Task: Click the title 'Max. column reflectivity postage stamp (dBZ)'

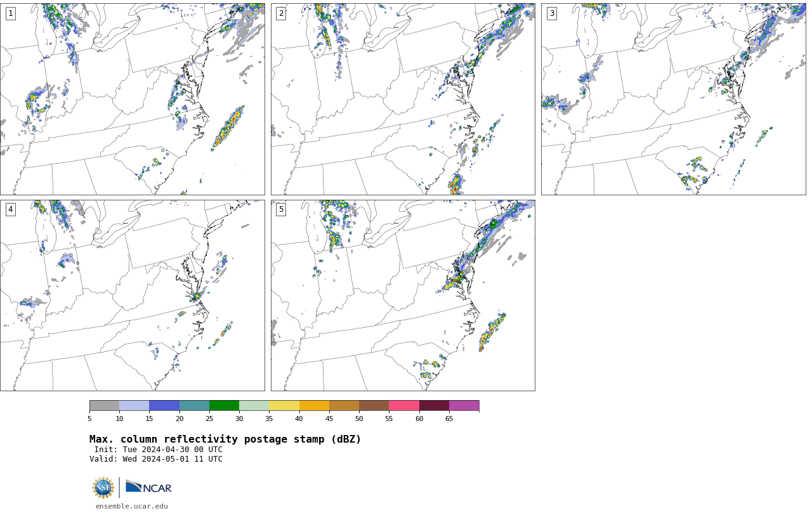Action: (x=225, y=439)
